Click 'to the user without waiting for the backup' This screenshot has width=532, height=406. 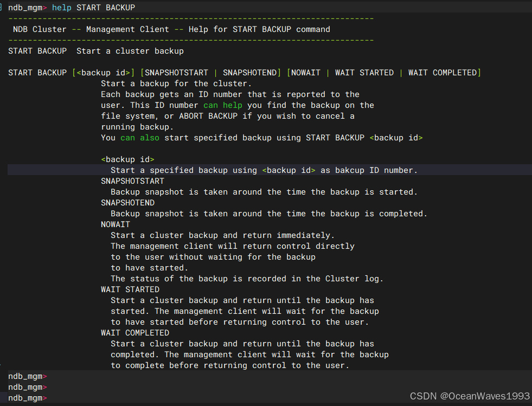point(214,257)
